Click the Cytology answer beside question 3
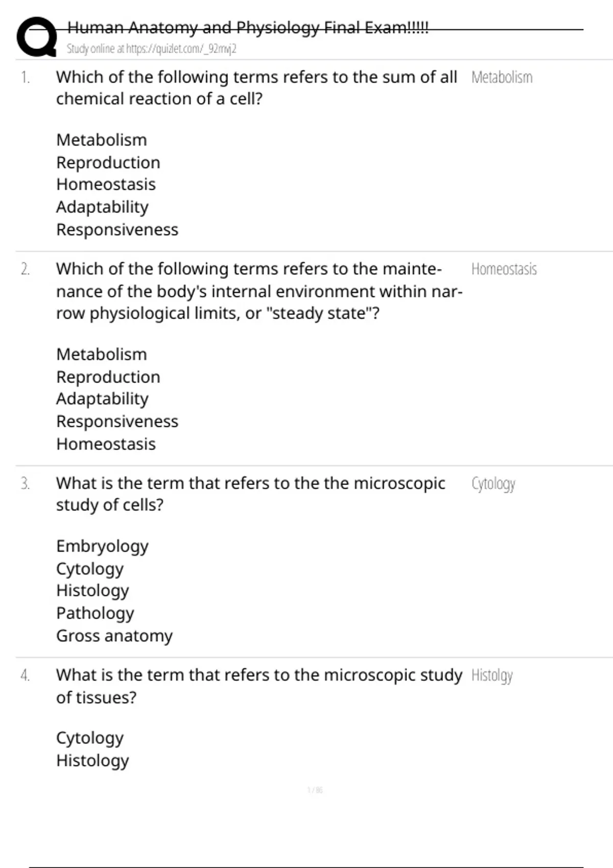The image size is (613, 868). pyautogui.click(x=493, y=484)
